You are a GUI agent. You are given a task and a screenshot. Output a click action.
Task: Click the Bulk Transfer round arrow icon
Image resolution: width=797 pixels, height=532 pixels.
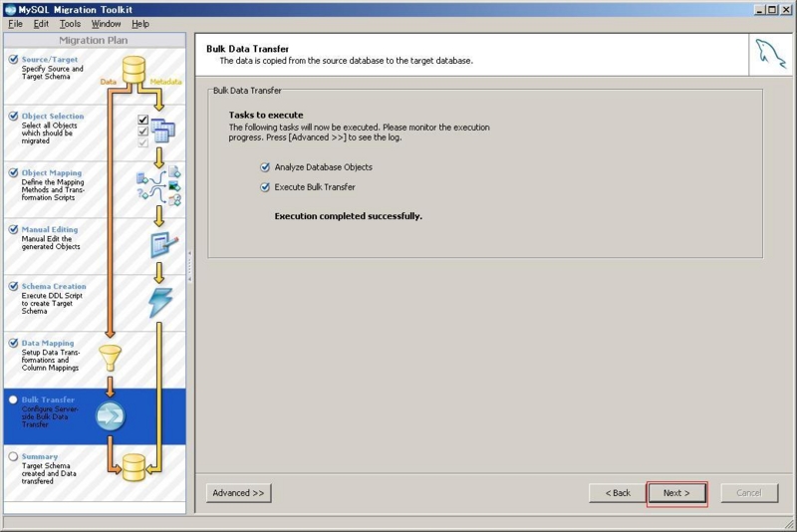pos(110,416)
